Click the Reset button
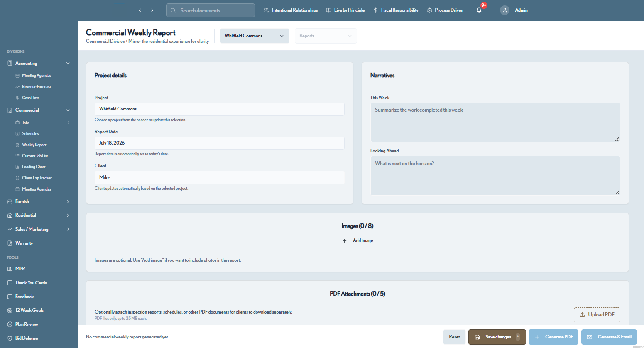Viewport: 644px width, 348px height. coord(454,337)
